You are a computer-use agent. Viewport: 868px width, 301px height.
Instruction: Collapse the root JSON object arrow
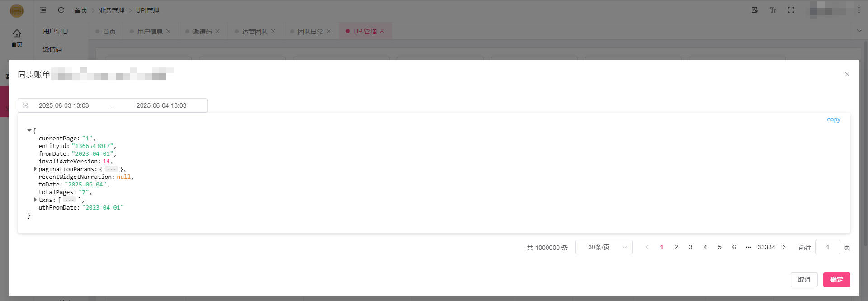tap(29, 131)
